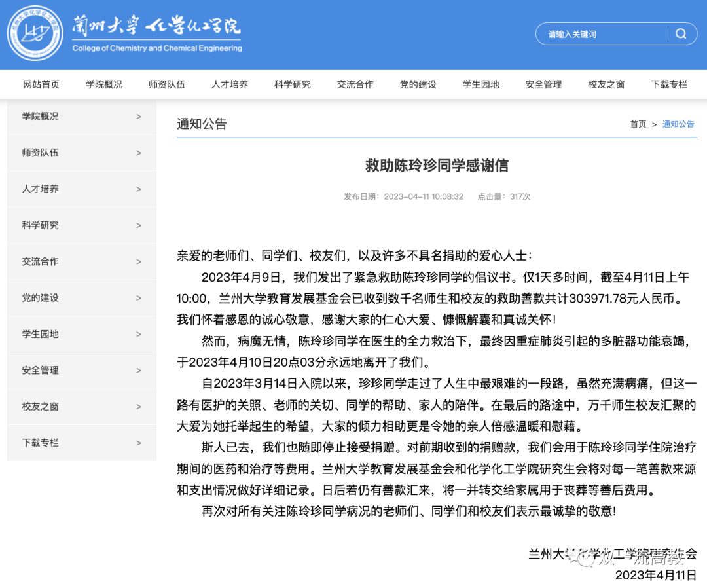This screenshot has width=707, height=588.
Task: Click the calligraphic 兰州大学化学化工学院 title
Action: click(156, 26)
